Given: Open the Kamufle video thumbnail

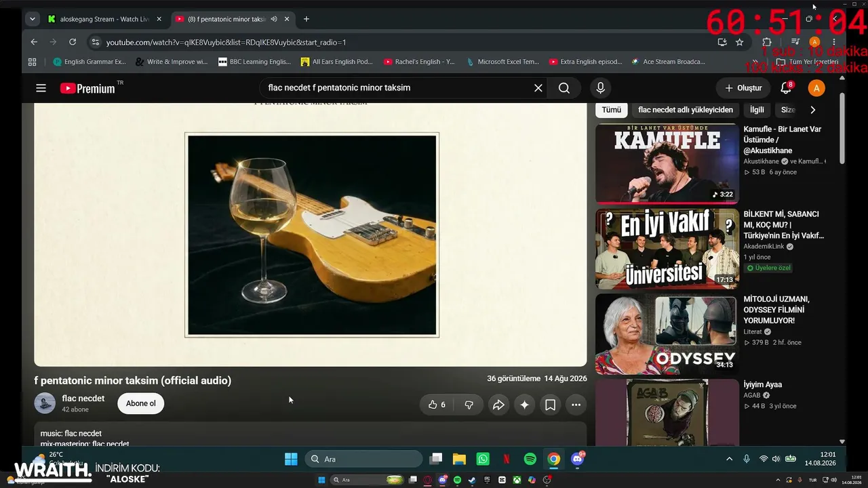Looking at the screenshot, I should coord(667,163).
